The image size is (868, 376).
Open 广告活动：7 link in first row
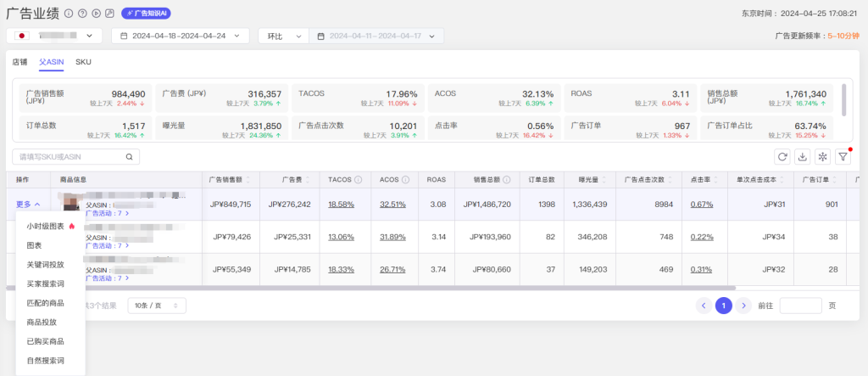(x=108, y=213)
